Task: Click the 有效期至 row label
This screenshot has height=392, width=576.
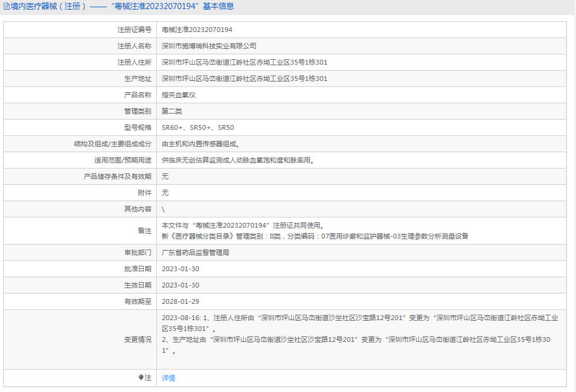Action: coord(138,301)
